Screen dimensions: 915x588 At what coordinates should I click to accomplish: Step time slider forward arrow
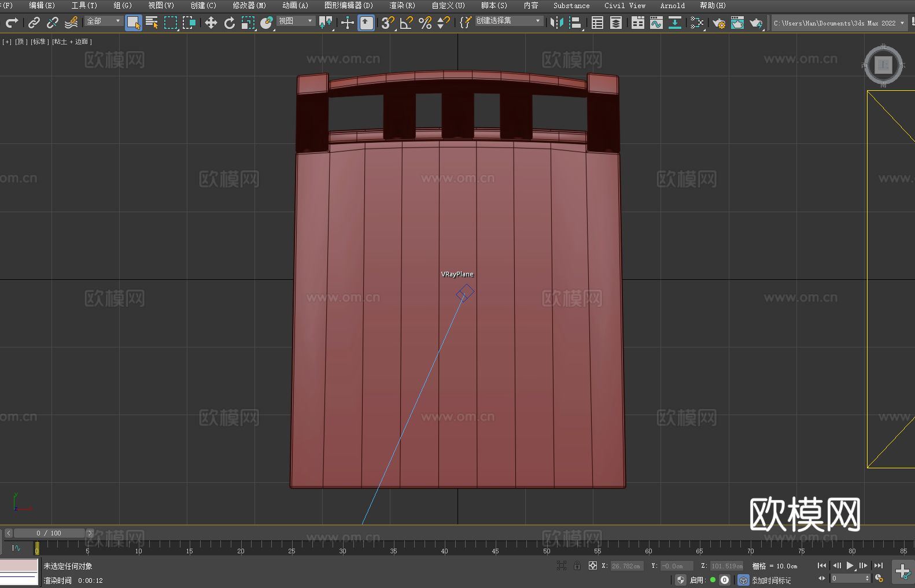coord(90,533)
